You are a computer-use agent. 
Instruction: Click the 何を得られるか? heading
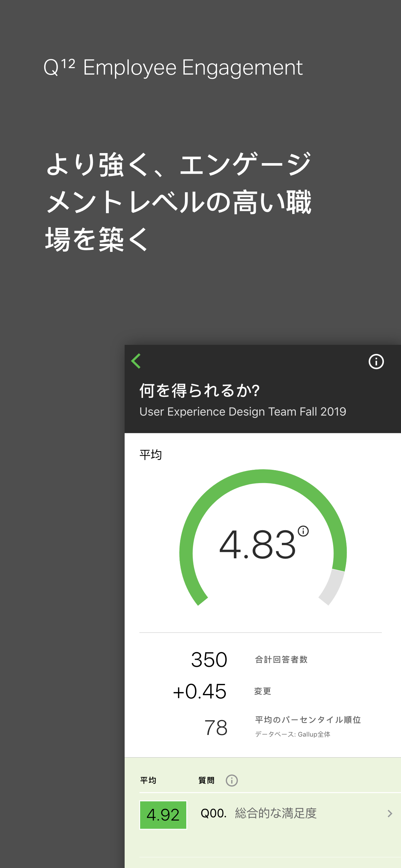pos(200,391)
